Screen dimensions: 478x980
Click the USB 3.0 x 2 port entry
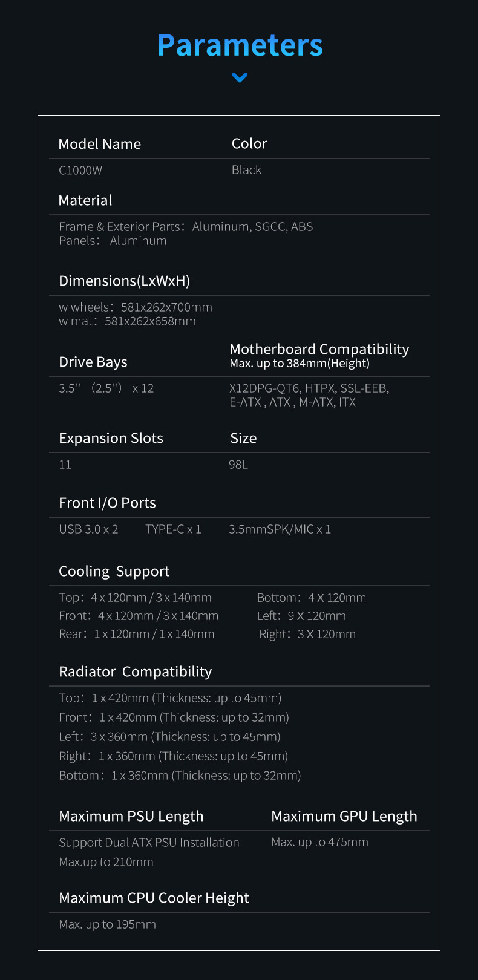[x=88, y=529]
